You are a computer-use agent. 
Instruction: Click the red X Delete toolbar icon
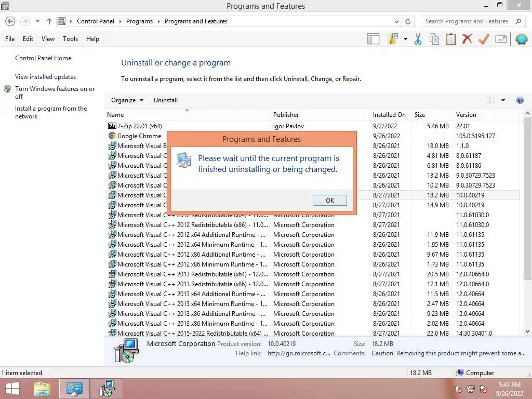(x=467, y=39)
